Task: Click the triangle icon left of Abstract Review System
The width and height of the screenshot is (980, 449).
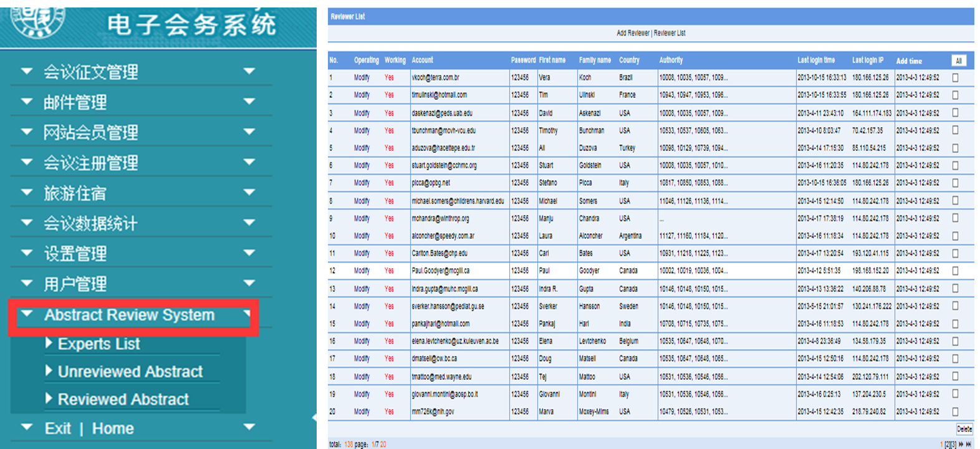Action: click(x=27, y=314)
